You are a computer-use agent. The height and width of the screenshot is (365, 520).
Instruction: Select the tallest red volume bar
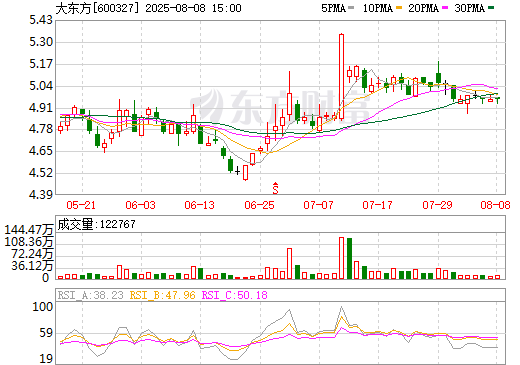pyautogui.click(x=341, y=258)
